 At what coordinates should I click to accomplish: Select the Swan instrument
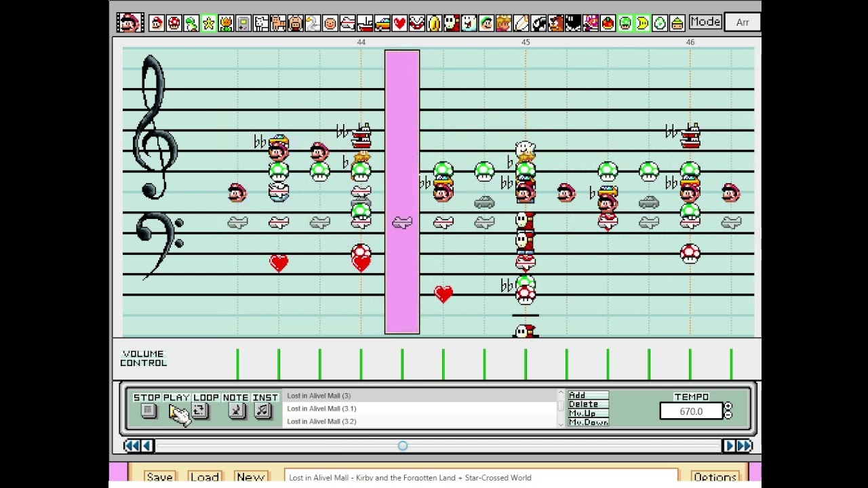313,23
